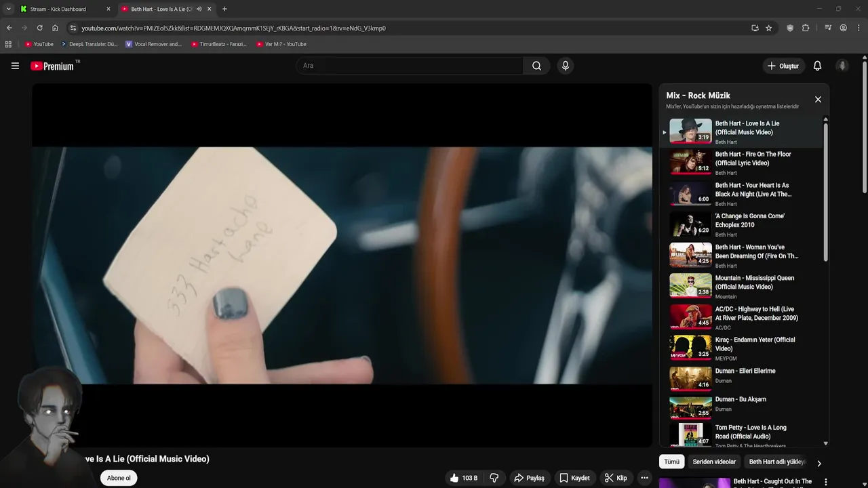This screenshot has width=868, height=488.
Task: Open browser home page icon
Action: click(x=55, y=28)
